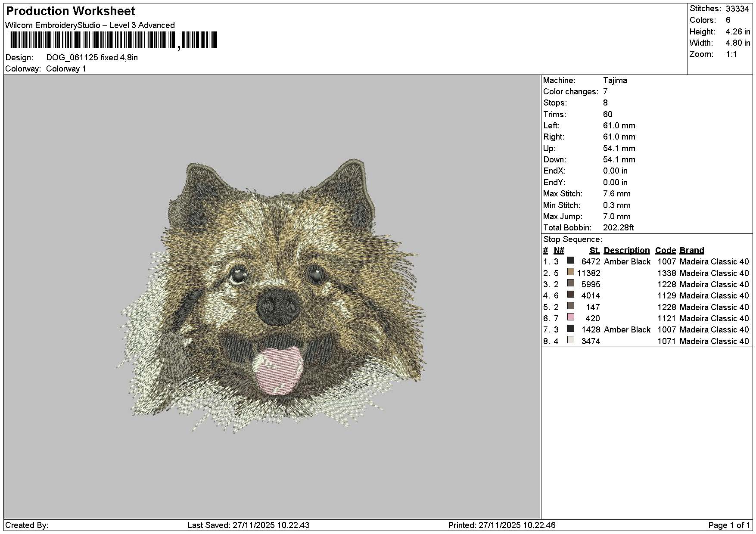Click the pink swatch for code 1121

571,317
